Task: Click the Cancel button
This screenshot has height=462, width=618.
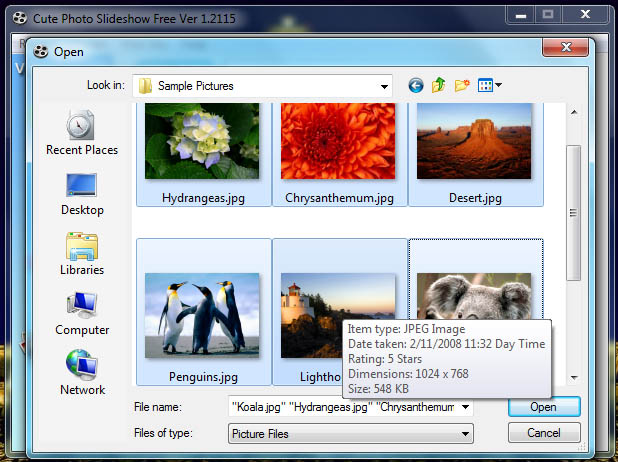Action: tap(544, 433)
